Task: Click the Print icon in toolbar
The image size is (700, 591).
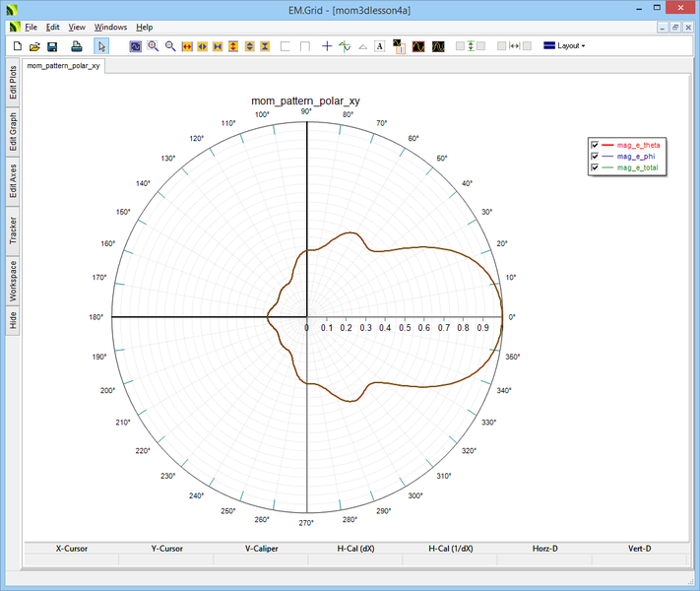Action: click(x=77, y=46)
